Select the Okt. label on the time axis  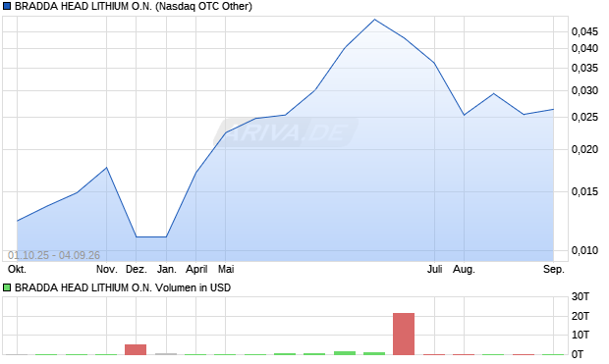17,269
